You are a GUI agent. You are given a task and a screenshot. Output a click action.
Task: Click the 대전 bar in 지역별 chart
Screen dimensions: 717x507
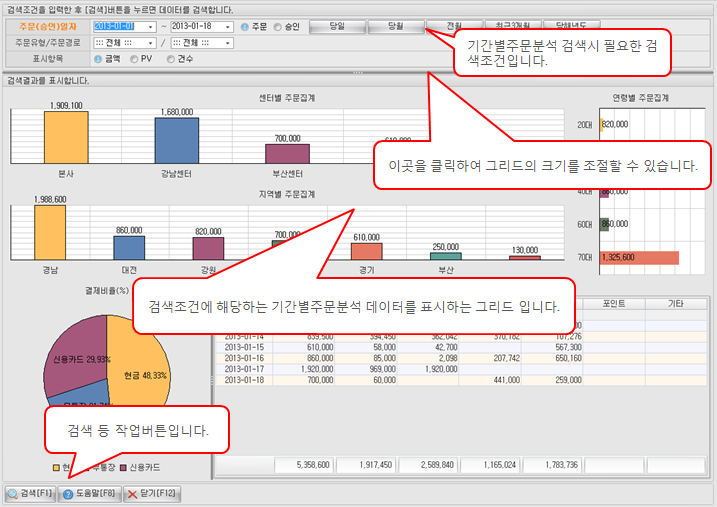click(129, 248)
